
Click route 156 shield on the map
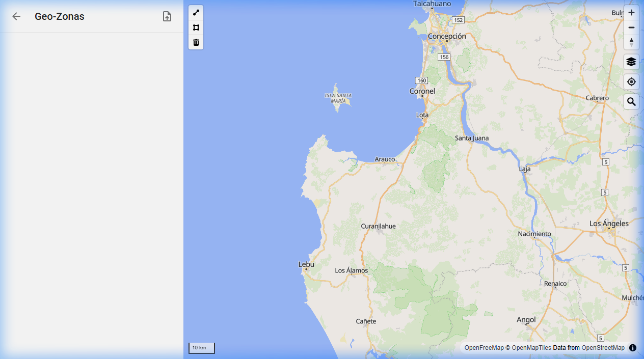444,57
